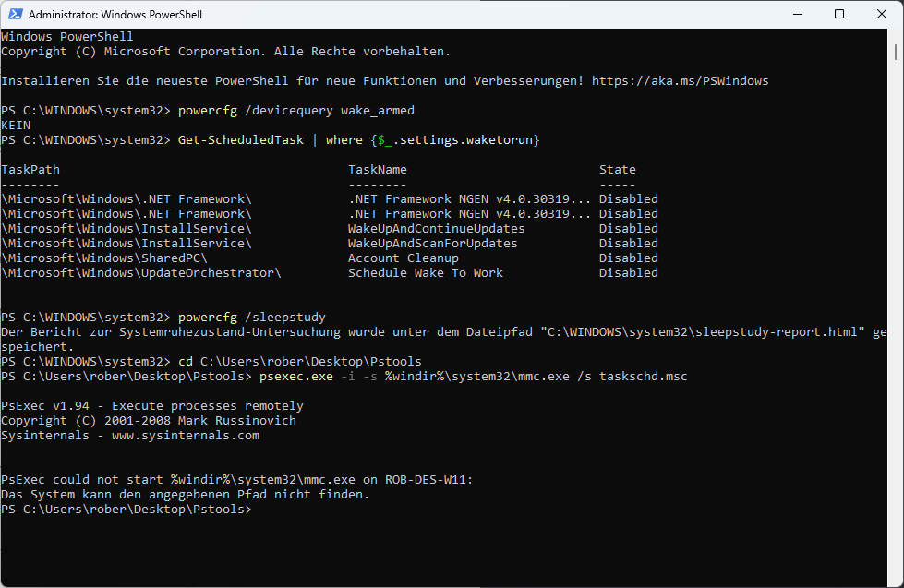This screenshot has height=588, width=904.
Task: Click 'Schedule Wake To Work' task name
Action: [x=425, y=272]
